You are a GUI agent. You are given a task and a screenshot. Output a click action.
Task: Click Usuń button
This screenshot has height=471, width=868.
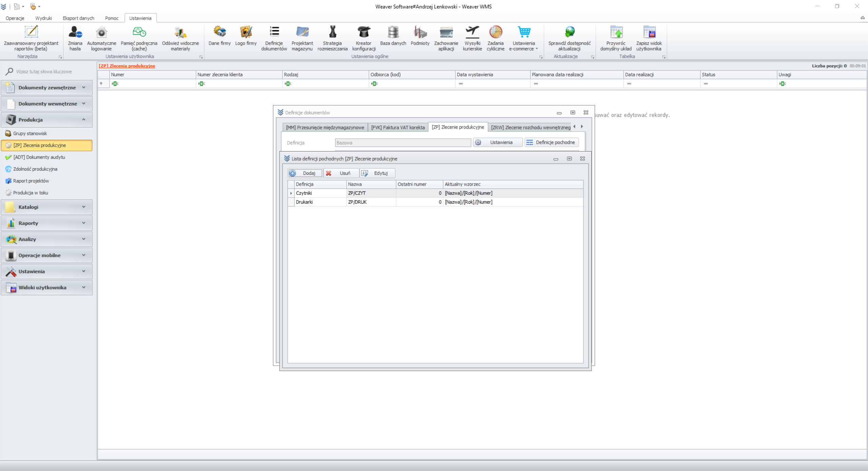pyautogui.click(x=341, y=173)
